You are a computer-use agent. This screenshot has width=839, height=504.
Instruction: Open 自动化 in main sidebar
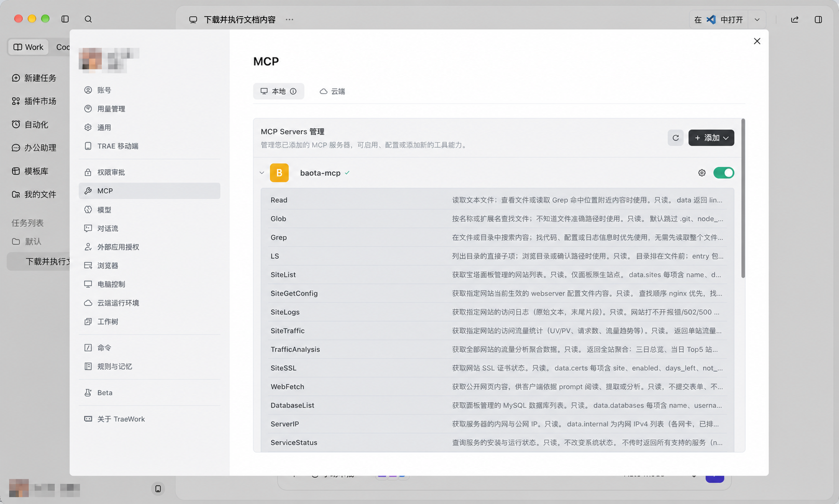point(30,124)
